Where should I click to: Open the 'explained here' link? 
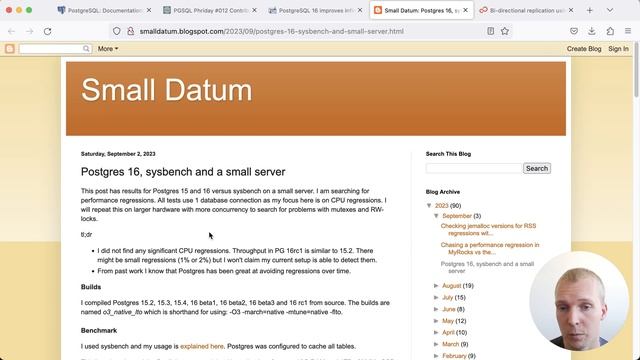[x=202, y=346]
